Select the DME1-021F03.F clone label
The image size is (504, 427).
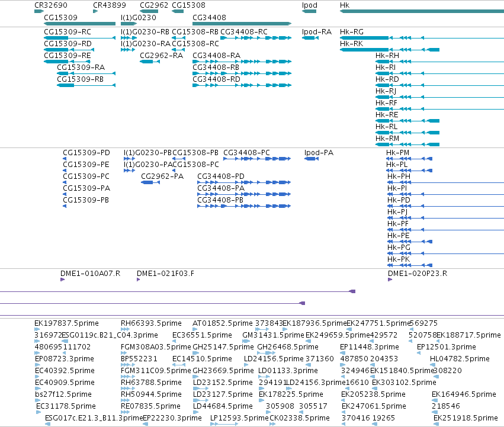point(166,274)
